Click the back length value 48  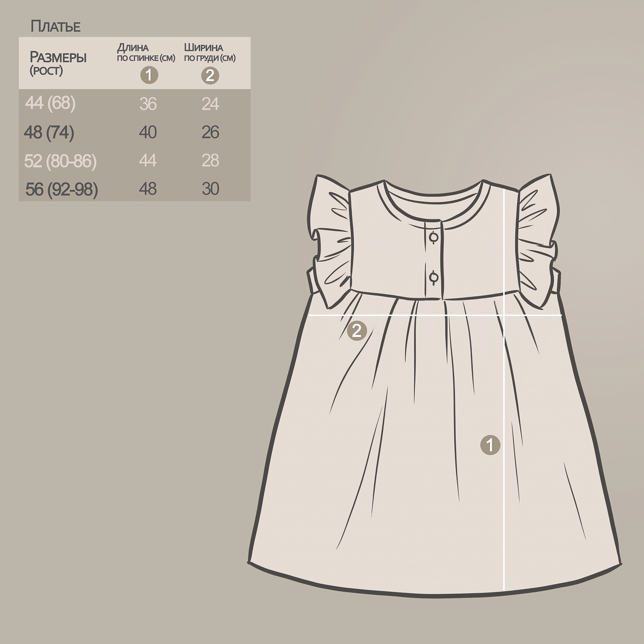pyautogui.click(x=148, y=189)
